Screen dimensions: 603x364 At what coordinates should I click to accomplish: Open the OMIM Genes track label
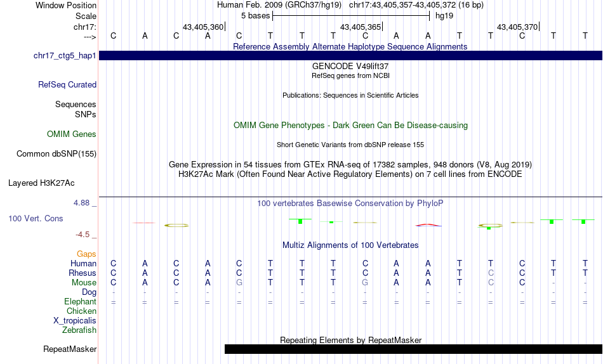pos(72,134)
